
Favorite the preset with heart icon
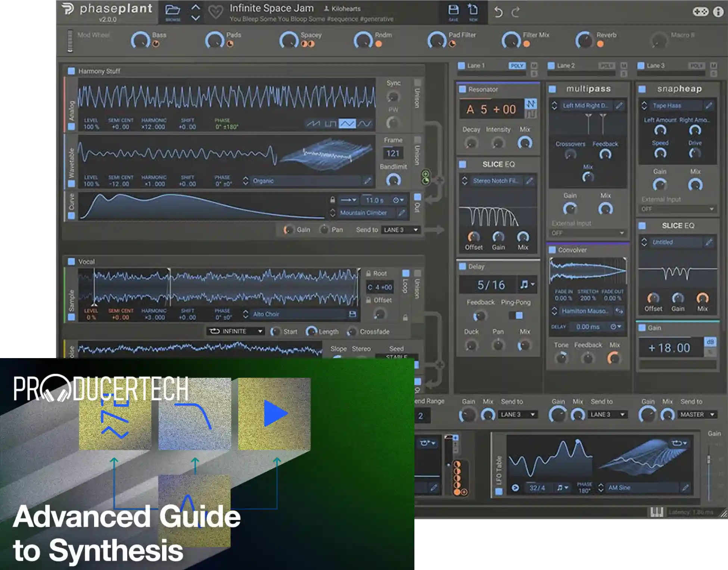215,12
